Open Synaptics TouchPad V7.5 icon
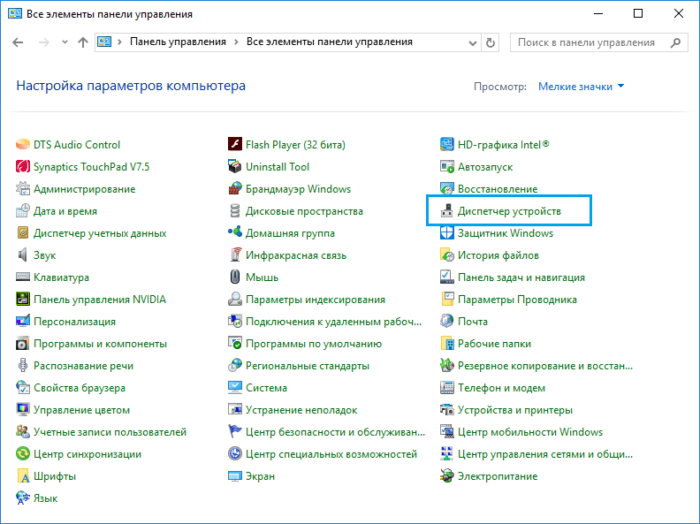 [22, 166]
